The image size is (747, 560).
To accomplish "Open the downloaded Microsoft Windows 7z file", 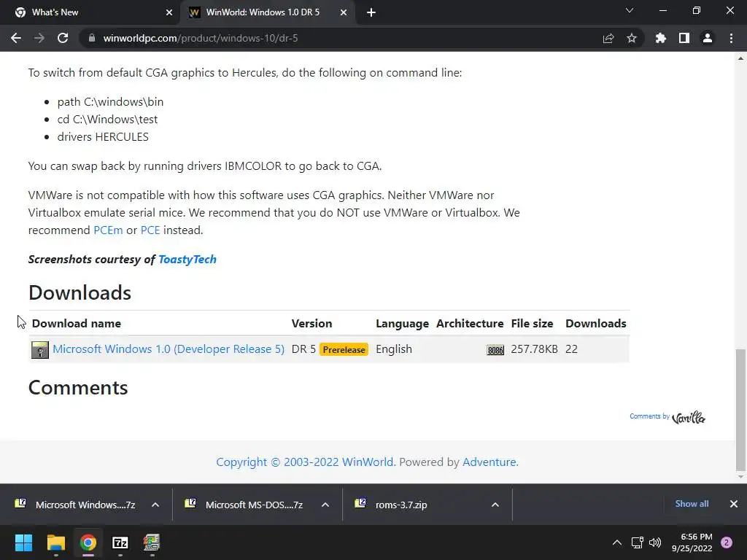I will click(76, 505).
